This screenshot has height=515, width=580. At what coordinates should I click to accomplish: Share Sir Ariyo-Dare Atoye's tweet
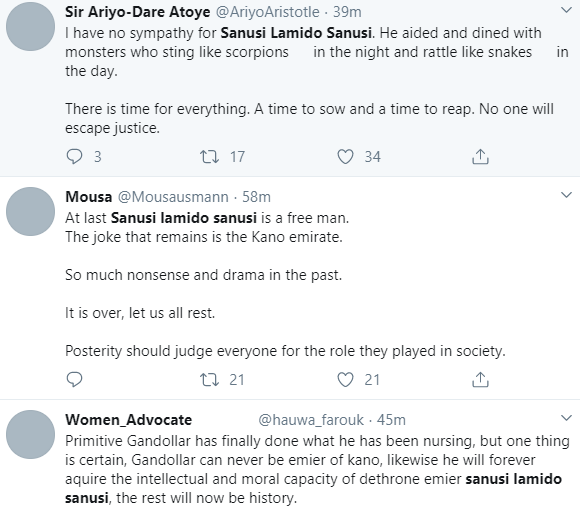click(480, 156)
